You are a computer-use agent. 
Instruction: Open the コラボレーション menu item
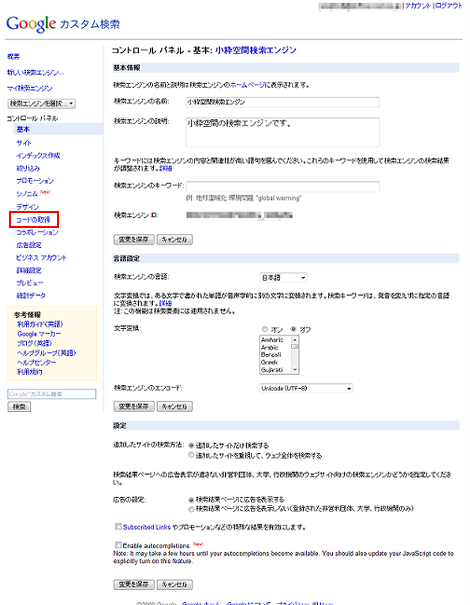pos(37,232)
